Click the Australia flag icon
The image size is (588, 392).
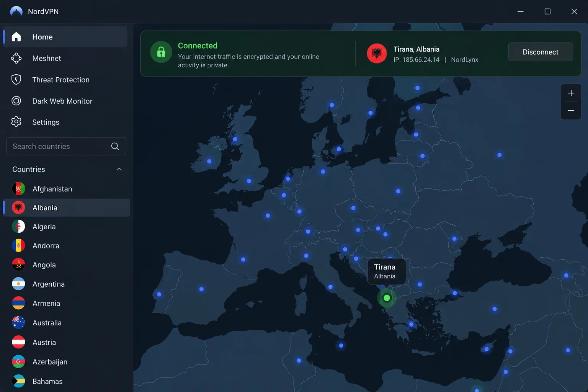[18, 323]
